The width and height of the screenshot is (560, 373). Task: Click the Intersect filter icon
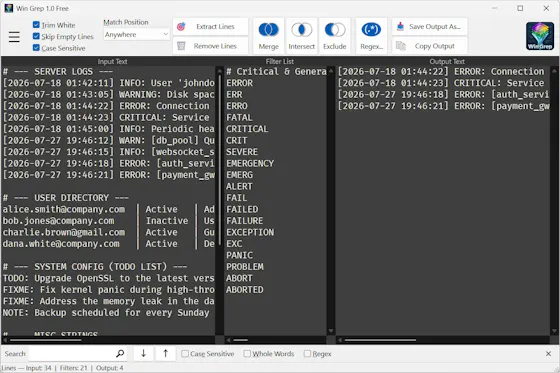(x=301, y=36)
